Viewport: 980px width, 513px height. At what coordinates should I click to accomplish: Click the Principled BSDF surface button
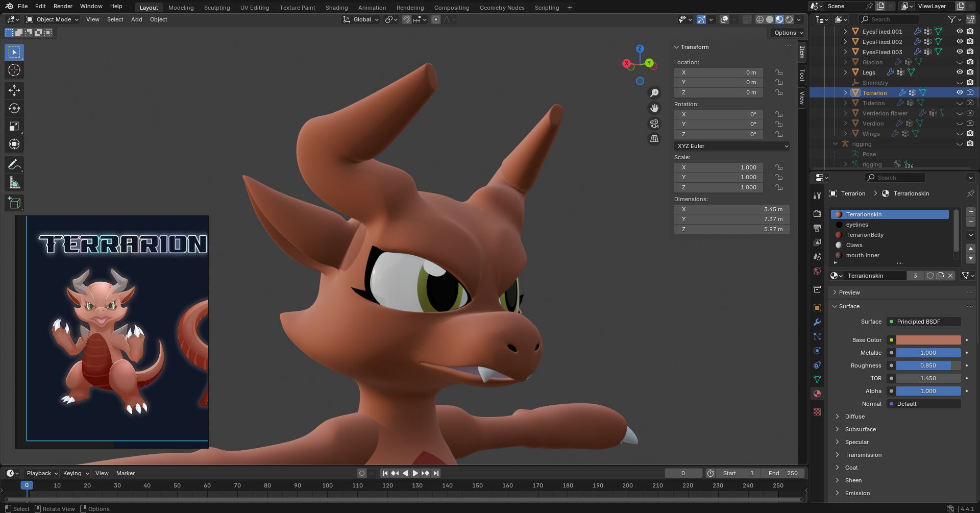coord(923,322)
